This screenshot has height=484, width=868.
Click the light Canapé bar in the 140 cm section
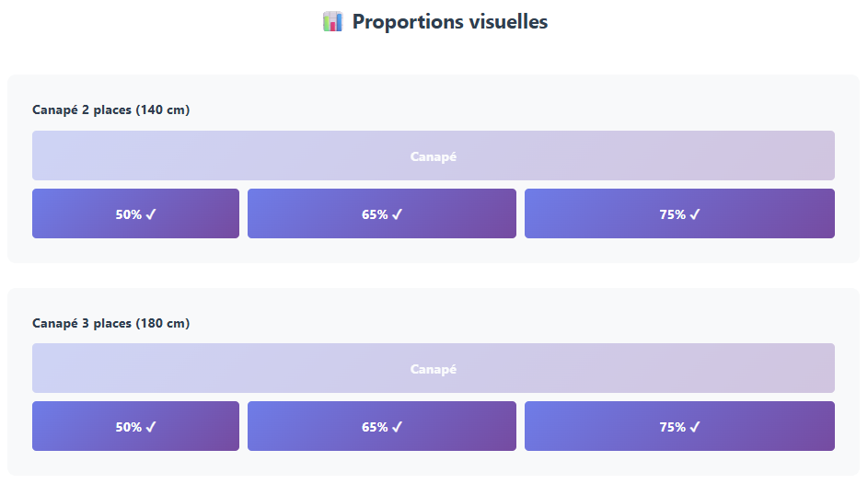point(434,156)
